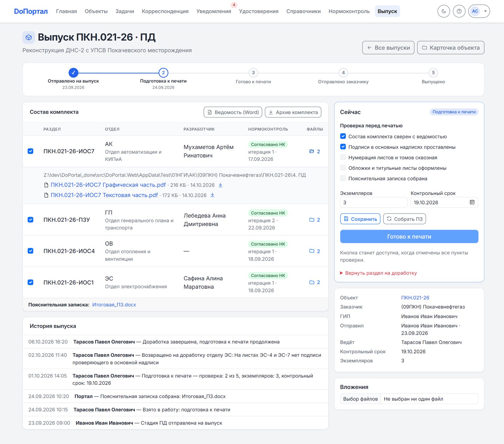The image size is (504, 444).
Task: Download ИОС7 Графическая часть.pdf via arrow icon
Action: 220,185
